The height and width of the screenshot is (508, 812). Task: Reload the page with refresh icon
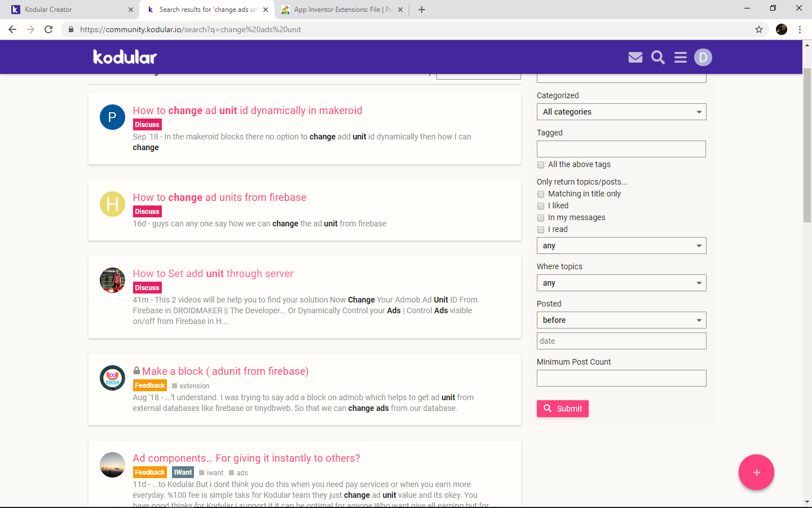[48, 29]
